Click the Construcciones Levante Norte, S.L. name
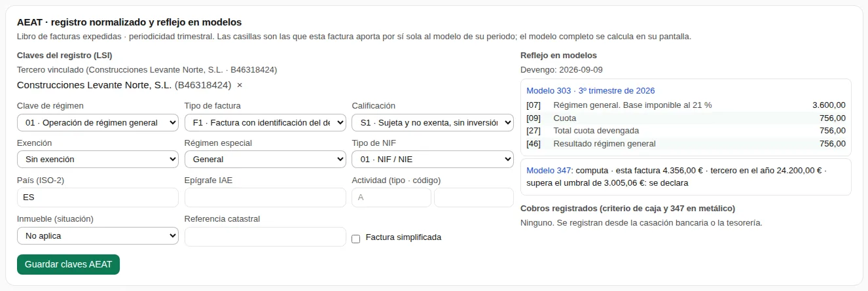The height and width of the screenshot is (291, 868). tap(94, 85)
